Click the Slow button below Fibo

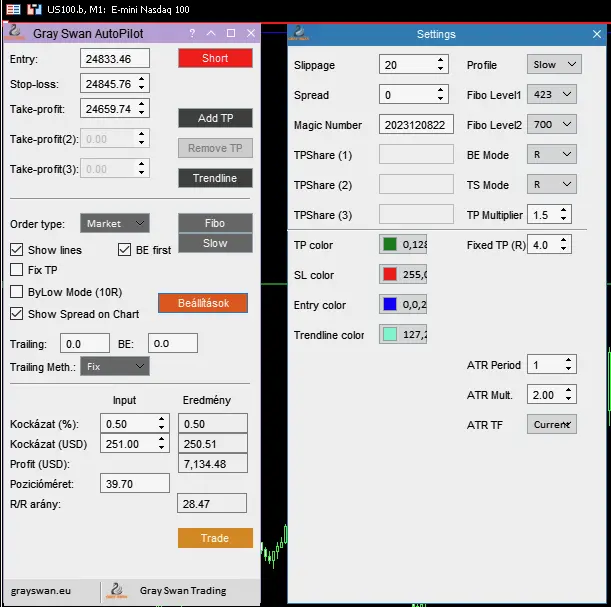pos(215,243)
